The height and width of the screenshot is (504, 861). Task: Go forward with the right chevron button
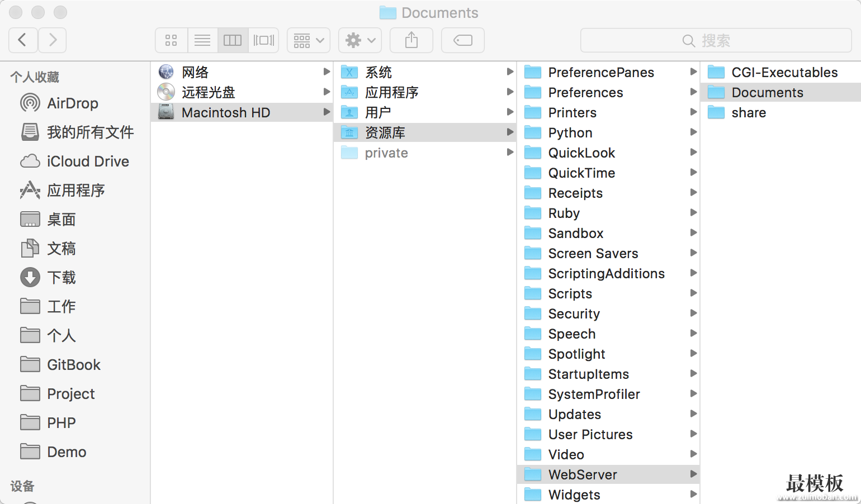[53, 40]
